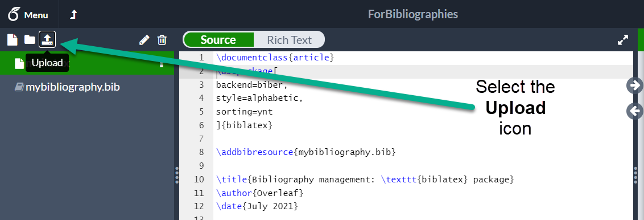Click the \date{July 2021} line
Screen dimensions: 644x220
point(257,206)
